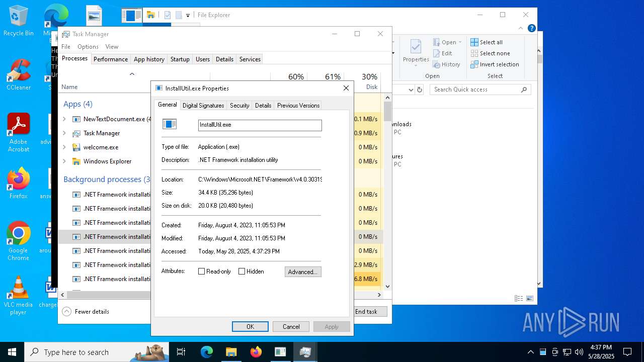
Task: Open Adobe Acrobat desktop shortcut
Action: pyautogui.click(x=19, y=133)
